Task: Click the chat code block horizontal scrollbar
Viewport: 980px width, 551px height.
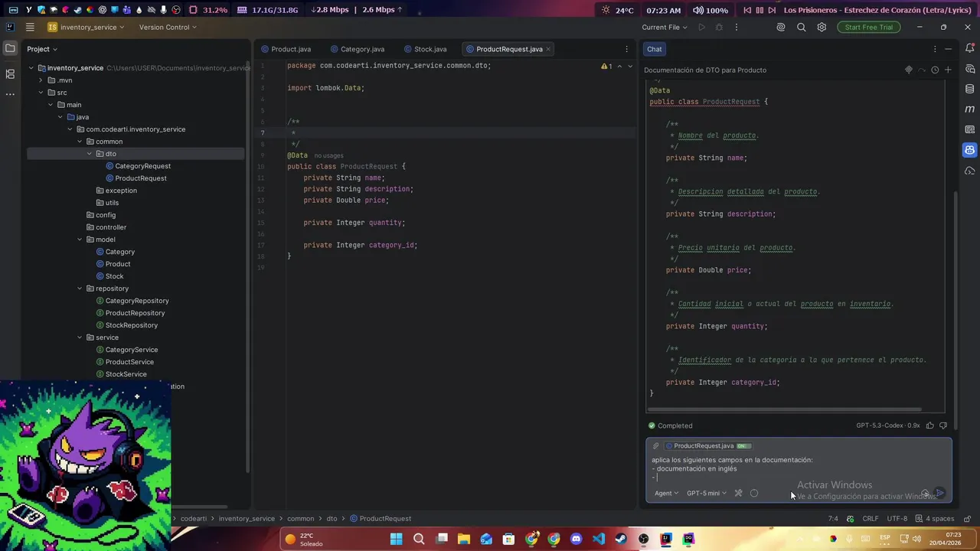Action: pos(785,409)
